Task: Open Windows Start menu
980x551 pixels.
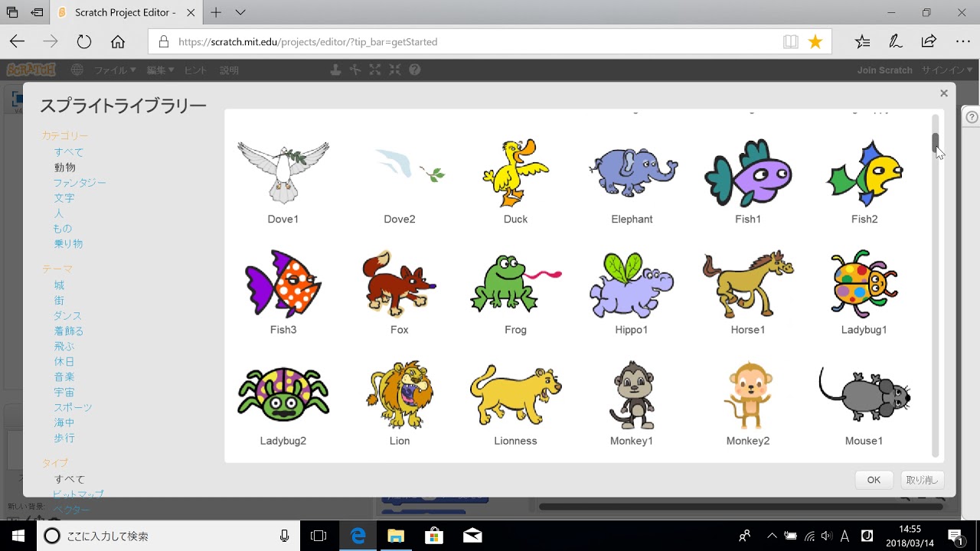Action: click(18, 536)
